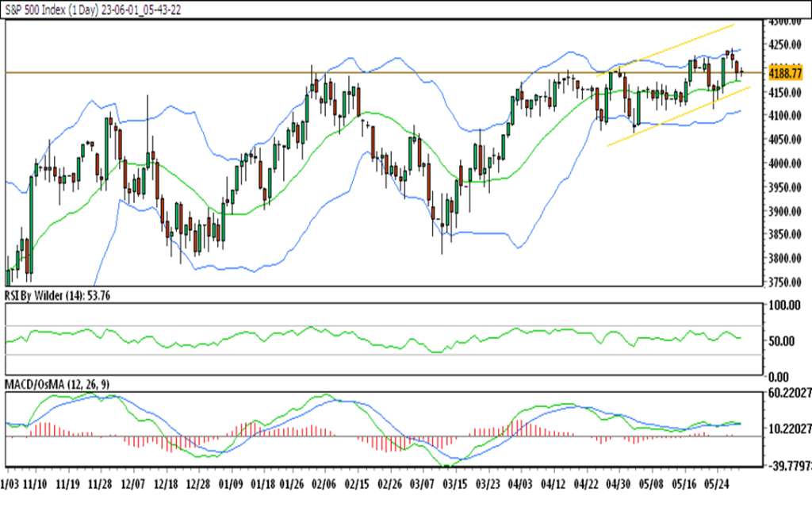This screenshot has width=812, height=515.
Task: Select the 05/24 date label
Action: (717, 484)
